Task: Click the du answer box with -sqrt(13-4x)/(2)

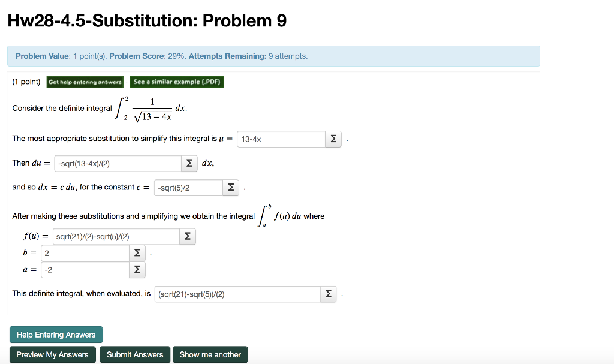Action: point(118,163)
